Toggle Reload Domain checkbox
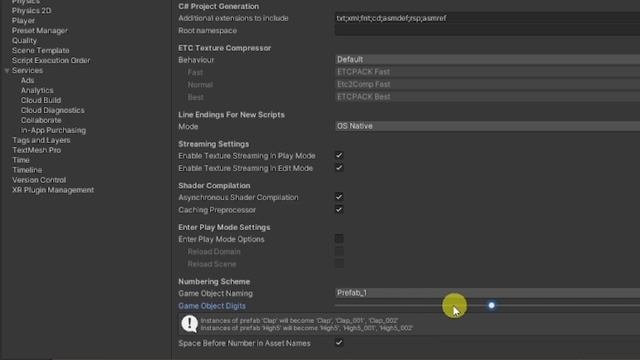Screen dimensions: 640x360 [x=339, y=251]
